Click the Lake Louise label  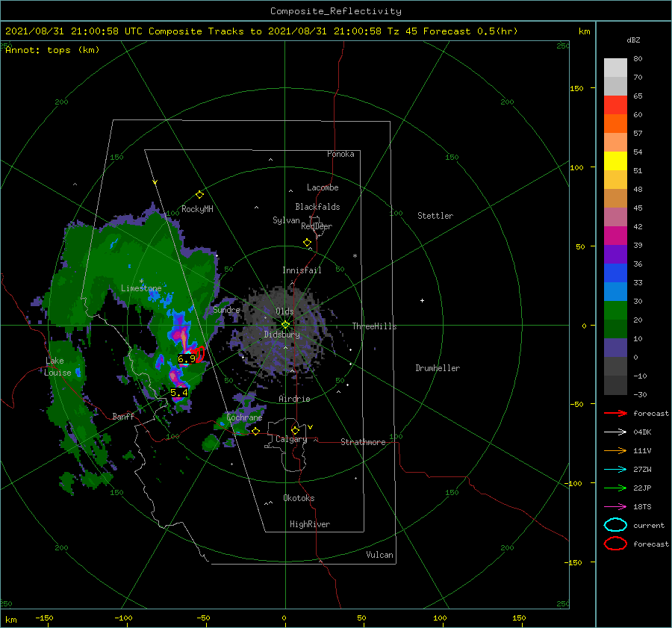click(57, 367)
